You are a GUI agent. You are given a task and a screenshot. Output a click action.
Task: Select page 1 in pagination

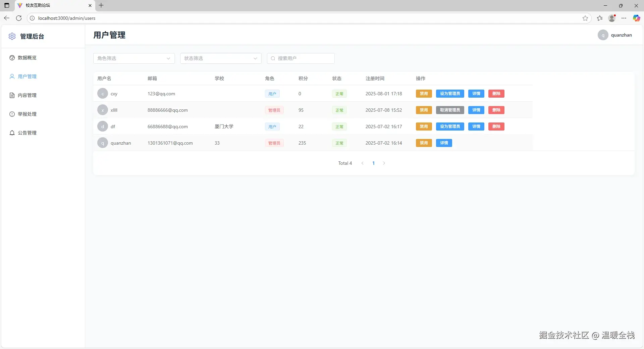(373, 163)
